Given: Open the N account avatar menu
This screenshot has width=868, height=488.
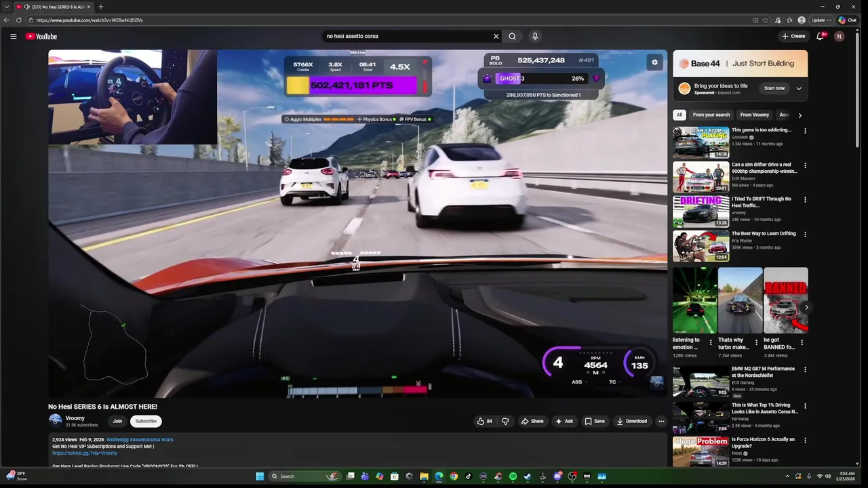Looking at the screenshot, I should [840, 37].
